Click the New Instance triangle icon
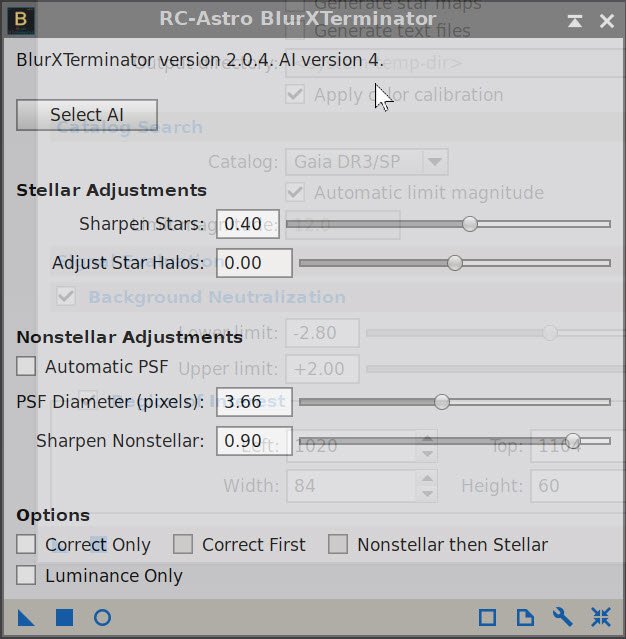Screen dimensions: 626x639 tap(26, 617)
